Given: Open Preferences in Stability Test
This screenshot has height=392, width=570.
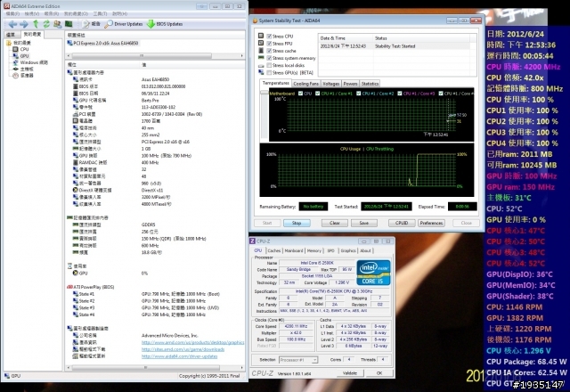Looking at the screenshot, I should 431,223.
